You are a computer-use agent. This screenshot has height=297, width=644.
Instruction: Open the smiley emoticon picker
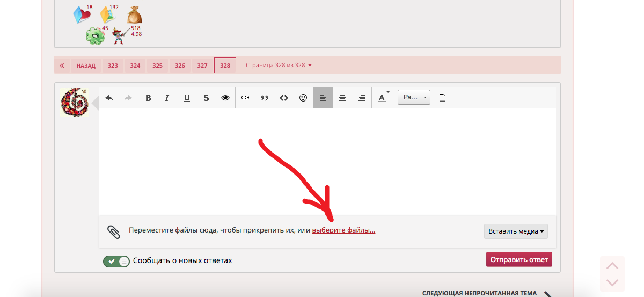303,98
